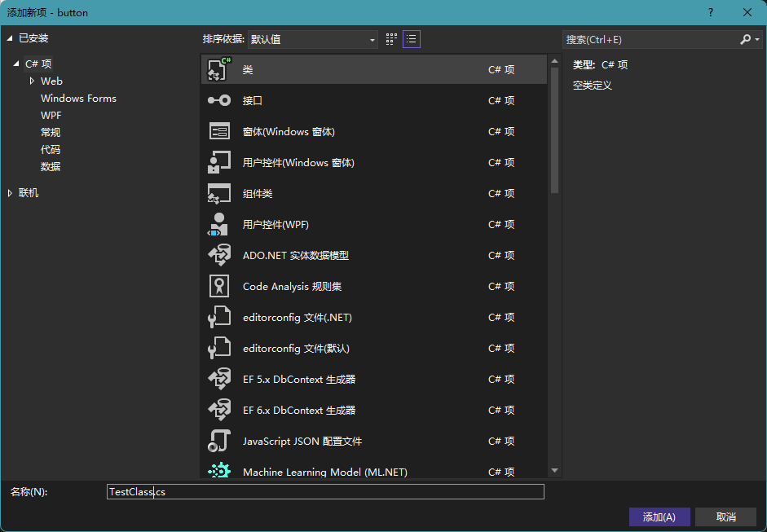This screenshot has width=767, height=532.
Task: Click the template list scroll down arrow
Action: coord(554,470)
